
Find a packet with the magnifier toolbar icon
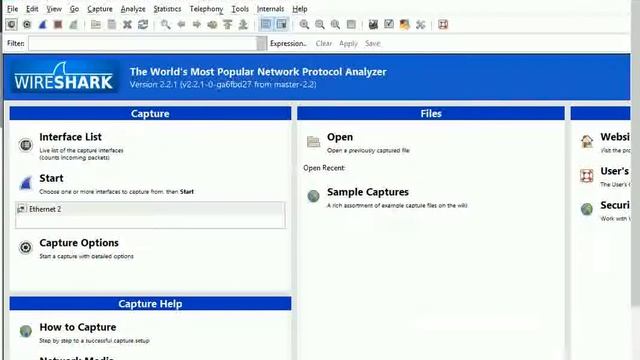(x=165, y=24)
